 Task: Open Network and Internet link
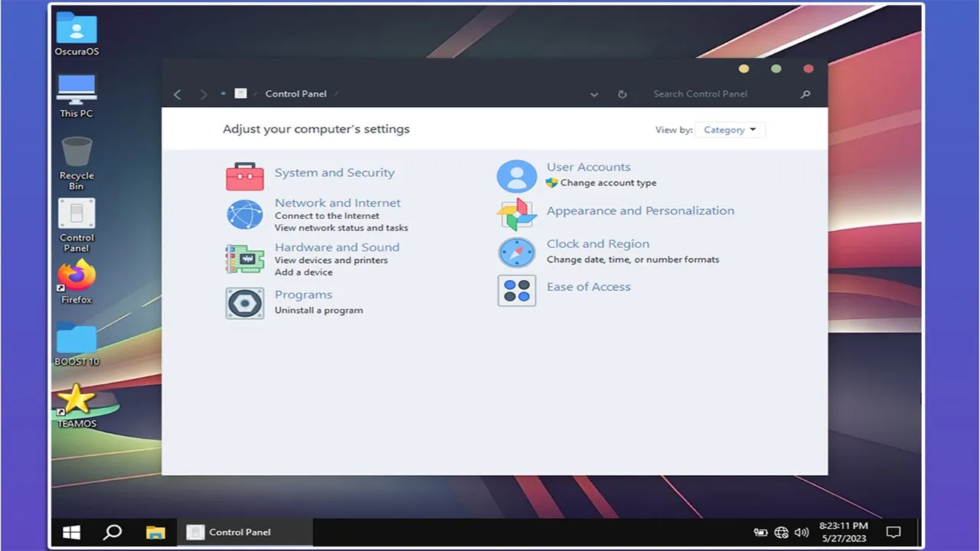click(338, 203)
